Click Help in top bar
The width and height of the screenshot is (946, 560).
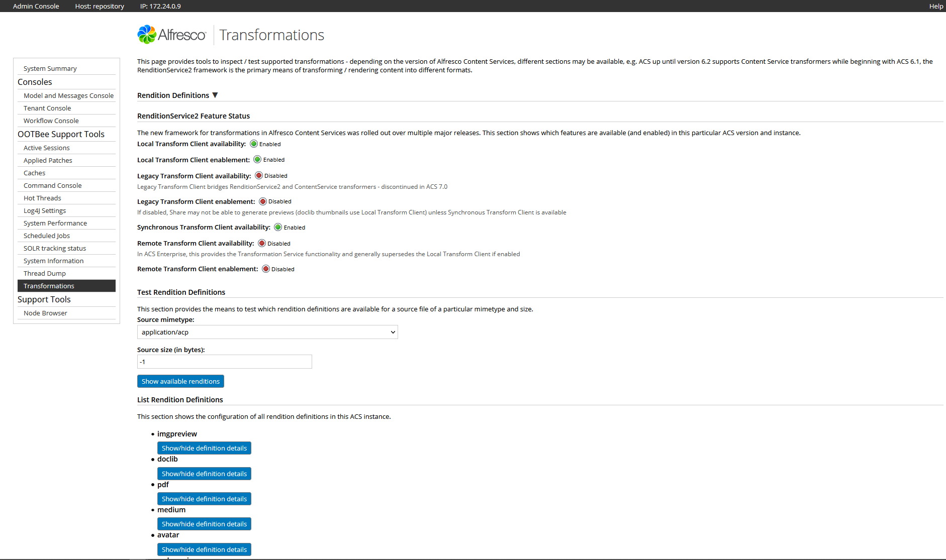tap(936, 6)
